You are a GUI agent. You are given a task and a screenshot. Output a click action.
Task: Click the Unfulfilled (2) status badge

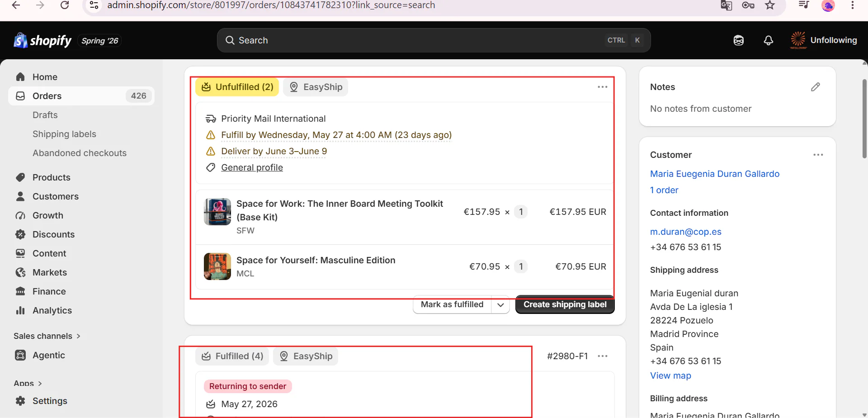[x=237, y=87]
